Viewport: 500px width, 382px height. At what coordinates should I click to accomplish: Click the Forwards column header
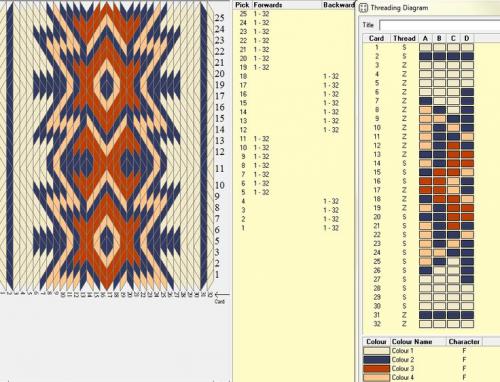268,5
